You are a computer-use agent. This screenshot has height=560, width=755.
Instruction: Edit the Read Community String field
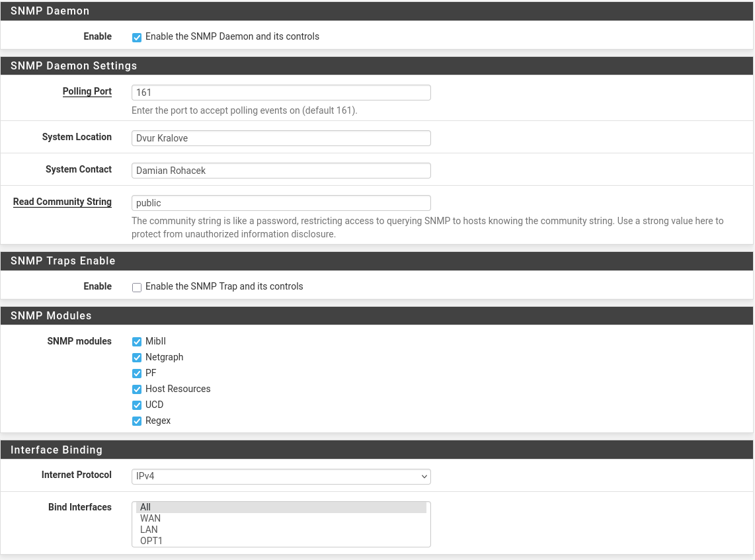click(281, 203)
